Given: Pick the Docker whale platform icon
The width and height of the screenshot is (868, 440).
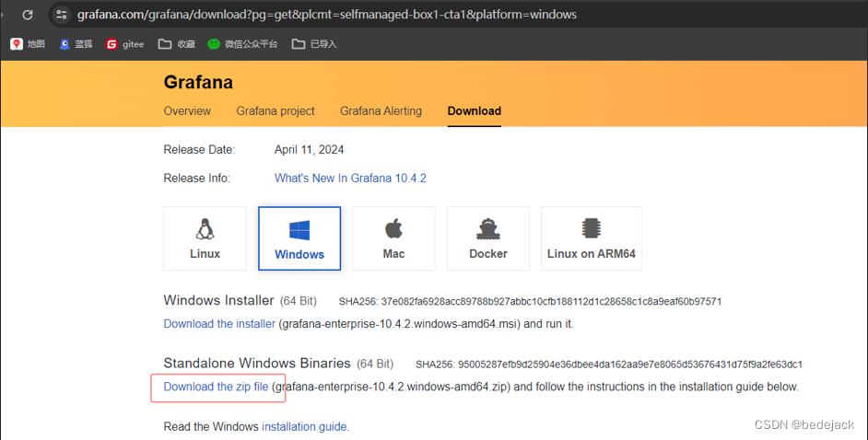Looking at the screenshot, I should pyautogui.click(x=488, y=229).
